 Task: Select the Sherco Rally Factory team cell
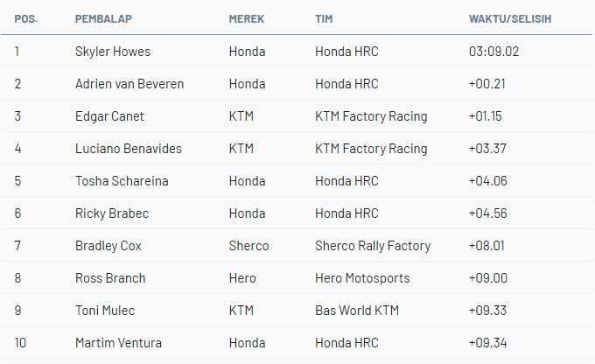[x=373, y=246]
